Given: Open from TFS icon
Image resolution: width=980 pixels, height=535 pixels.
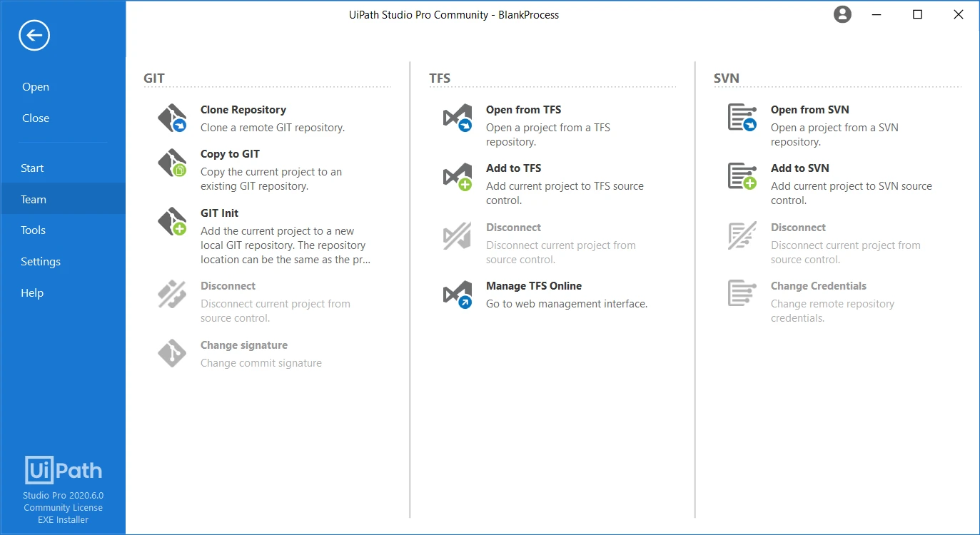Looking at the screenshot, I should click(x=458, y=118).
